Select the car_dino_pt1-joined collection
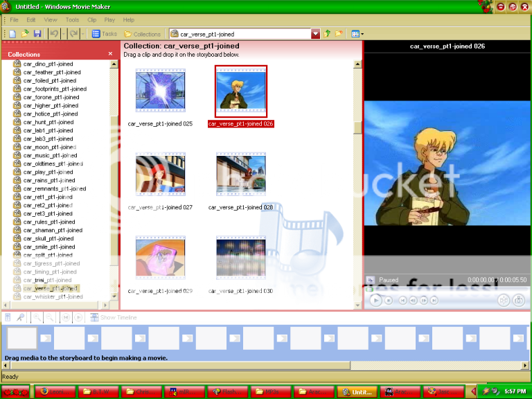This screenshot has width=532, height=399. [x=48, y=64]
